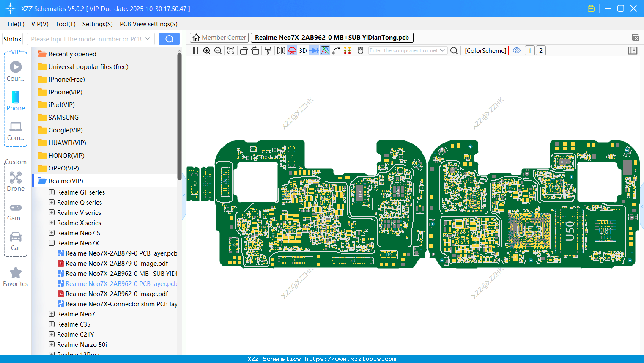Click the mirror/flip board icon
Viewport: 644px width, 363px height.
[x=281, y=51]
